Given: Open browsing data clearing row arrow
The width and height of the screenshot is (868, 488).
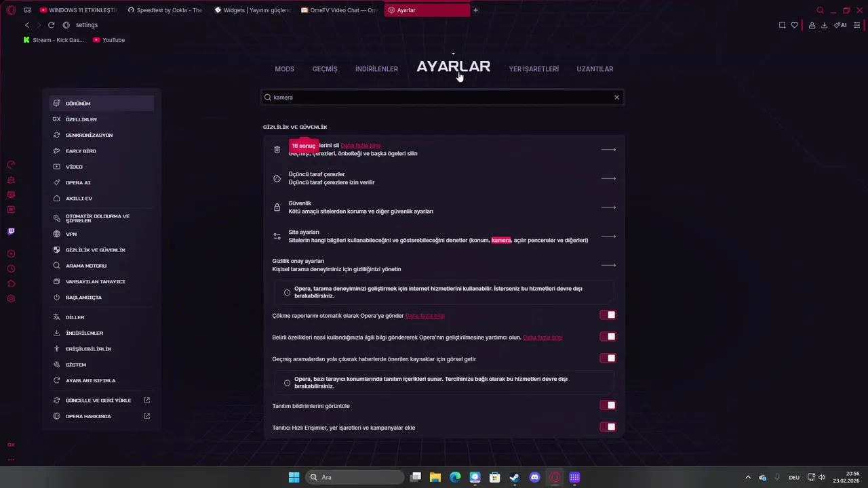Looking at the screenshot, I should pos(608,149).
